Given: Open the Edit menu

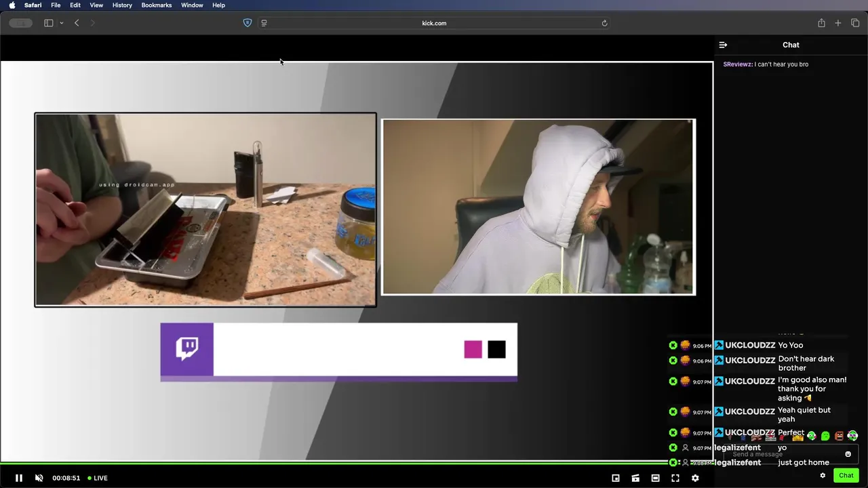Looking at the screenshot, I should 75,5.
